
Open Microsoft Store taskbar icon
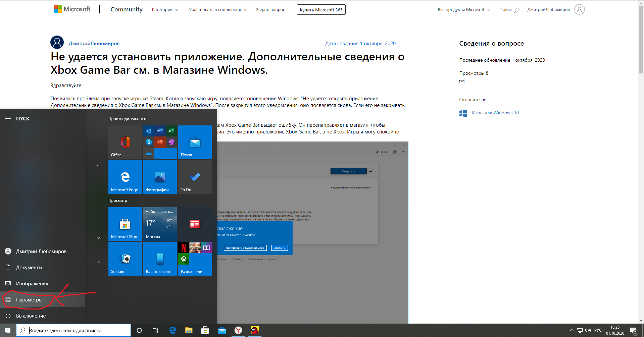pyautogui.click(x=205, y=330)
